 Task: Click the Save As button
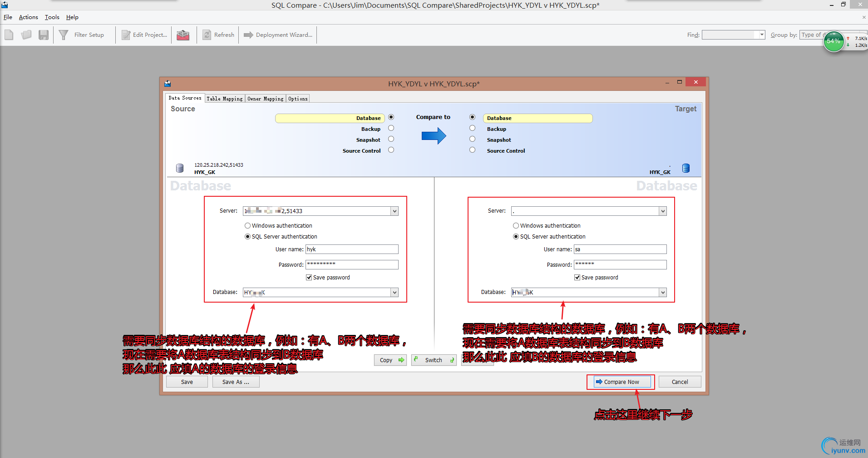click(x=236, y=382)
